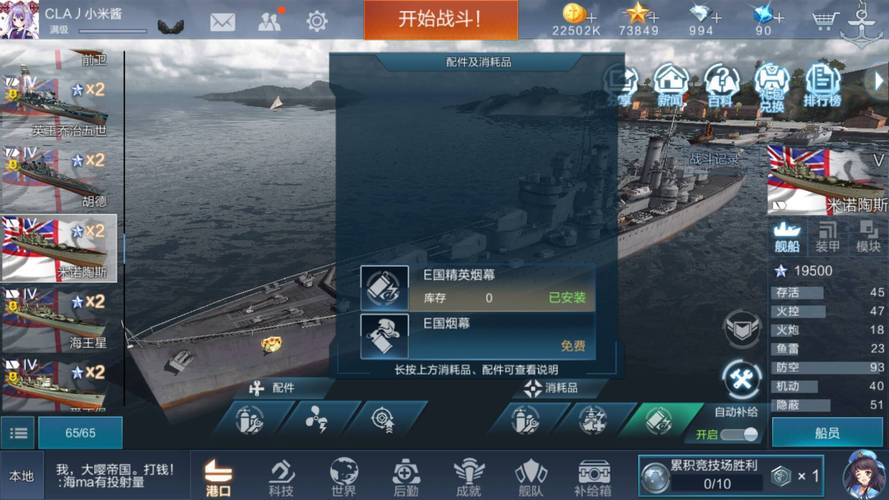Image resolution: width=889 pixels, height=500 pixels.
Task: Expand the ship list menu button
Action: click(x=19, y=433)
